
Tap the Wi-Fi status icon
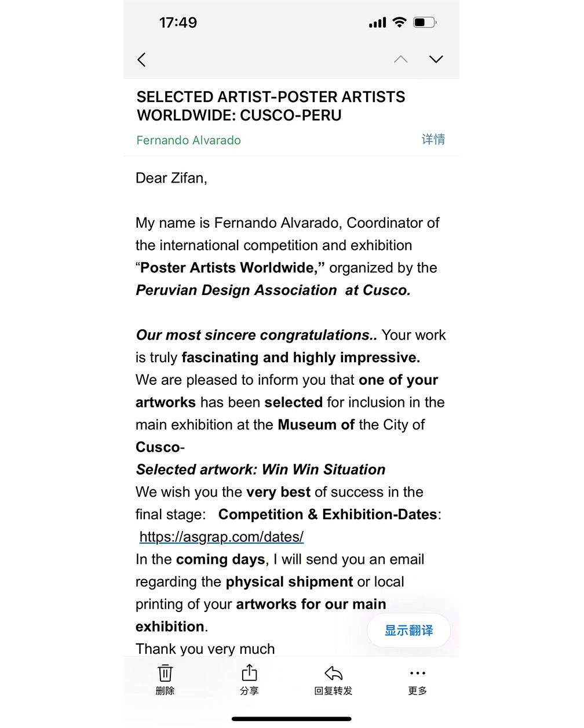(399, 23)
